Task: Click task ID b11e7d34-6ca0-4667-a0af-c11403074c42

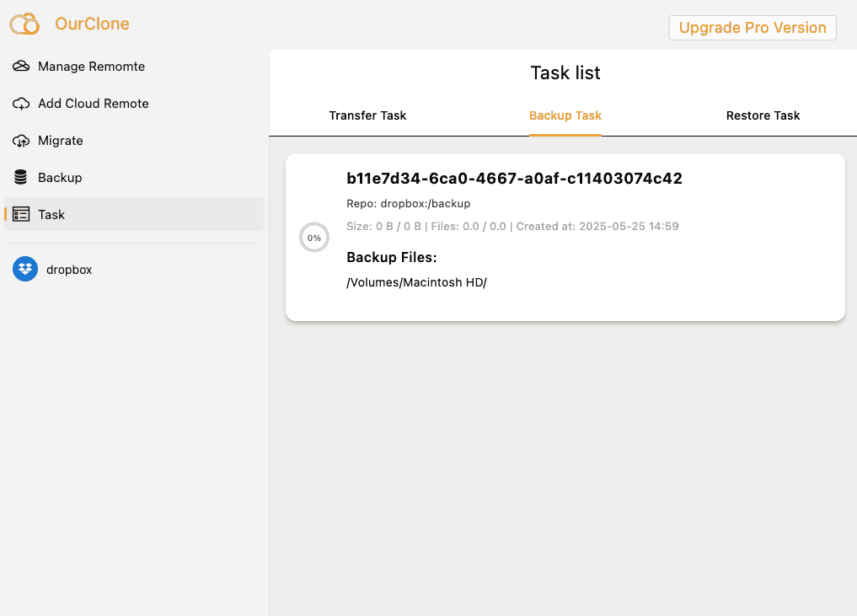Action: [x=514, y=178]
